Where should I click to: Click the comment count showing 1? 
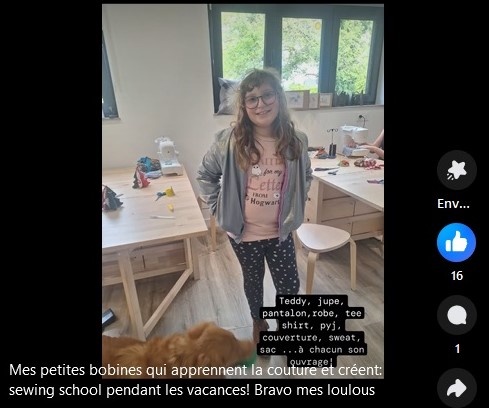click(457, 349)
